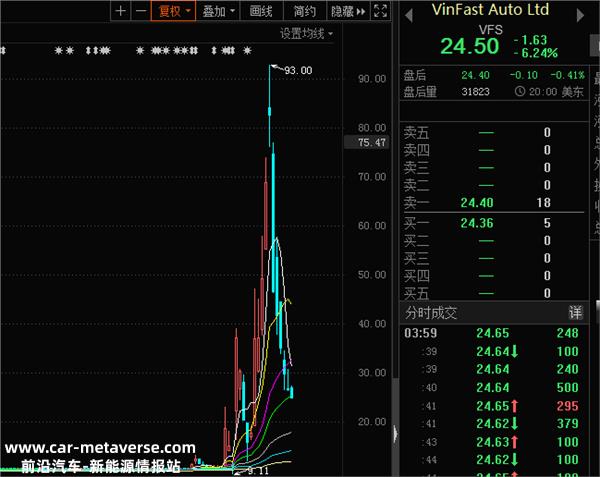Click the 20.00 price axis label

[x=372, y=422]
